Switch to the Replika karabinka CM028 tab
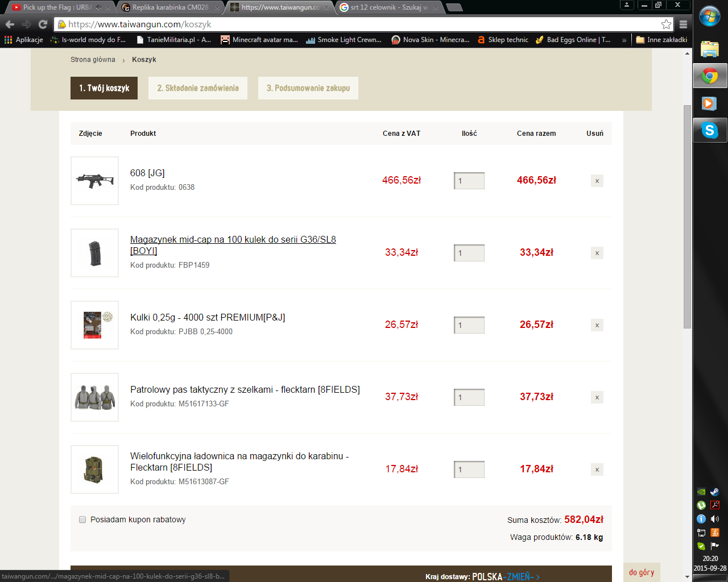 (x=169, y=7)
